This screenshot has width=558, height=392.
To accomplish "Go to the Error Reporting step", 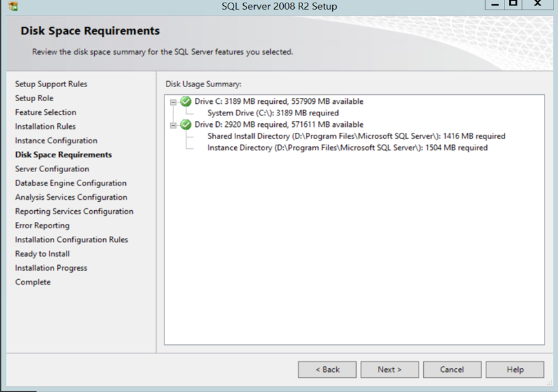I will tap(43, 226).
